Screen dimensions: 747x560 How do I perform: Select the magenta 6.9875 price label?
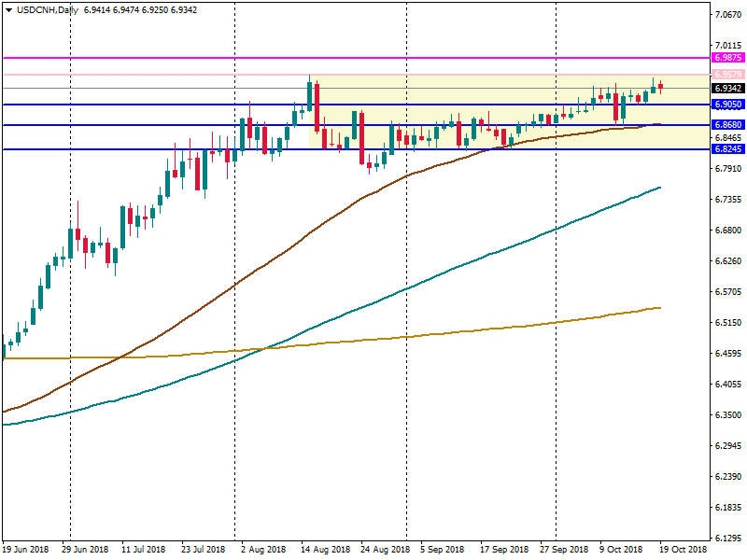(x=726, y=58)
